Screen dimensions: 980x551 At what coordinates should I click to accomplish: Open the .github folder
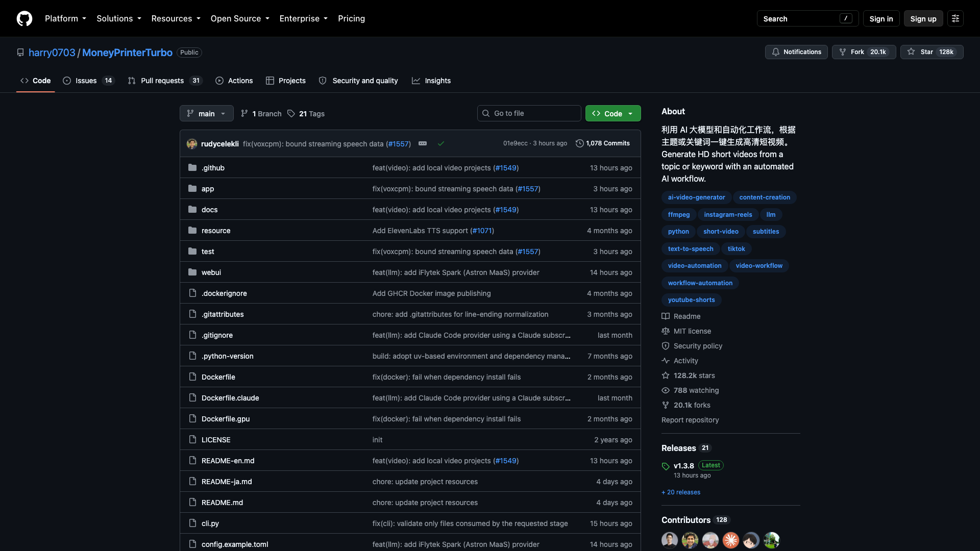pyautogui.click(x=213, y=168)
